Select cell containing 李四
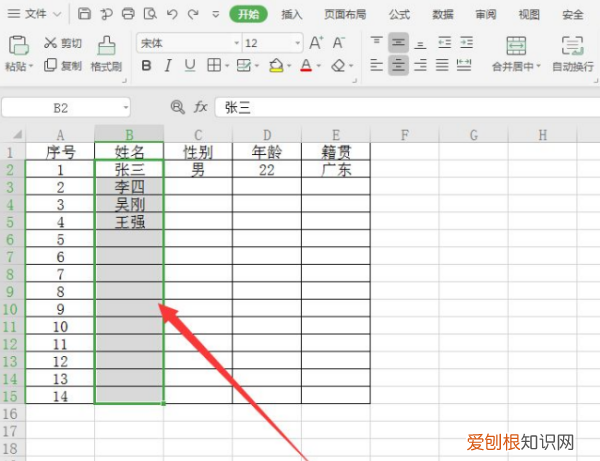Image resolution: width=600 pixels, height=461 pixels. (x=129, y=187)
